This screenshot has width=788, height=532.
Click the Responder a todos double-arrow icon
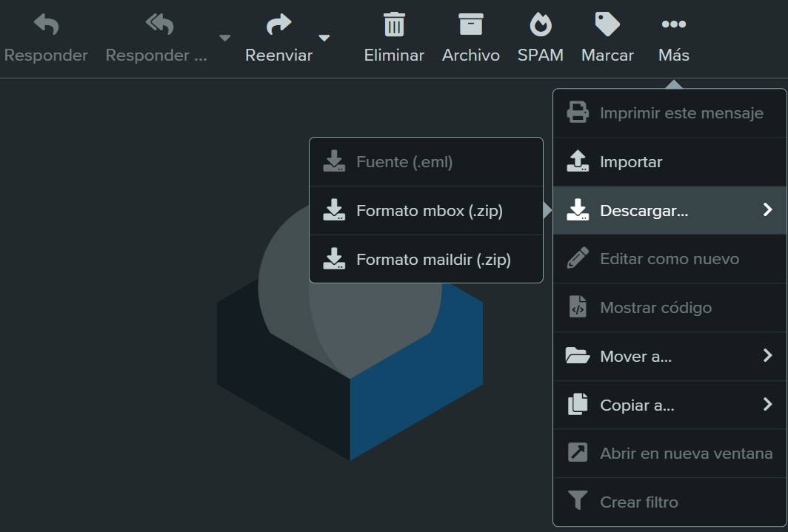159,24
